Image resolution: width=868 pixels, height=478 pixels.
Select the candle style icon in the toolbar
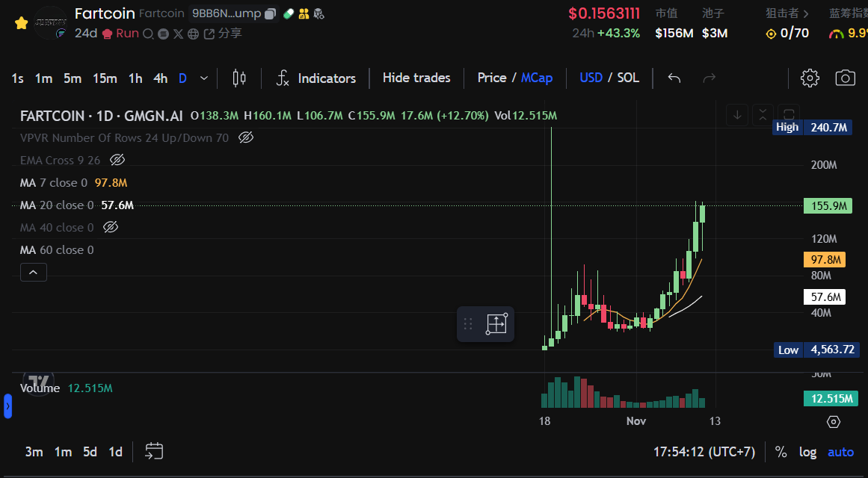tap(238, 78)
